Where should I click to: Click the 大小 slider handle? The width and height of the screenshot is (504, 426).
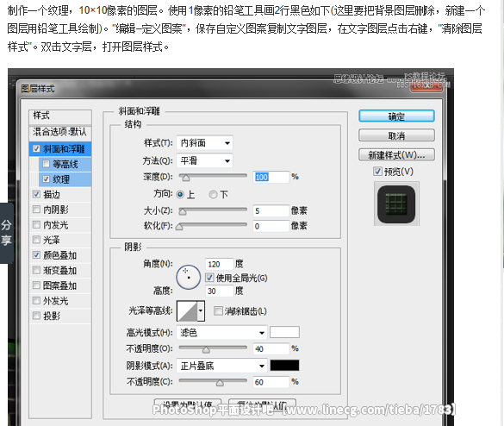pos(183,212)
